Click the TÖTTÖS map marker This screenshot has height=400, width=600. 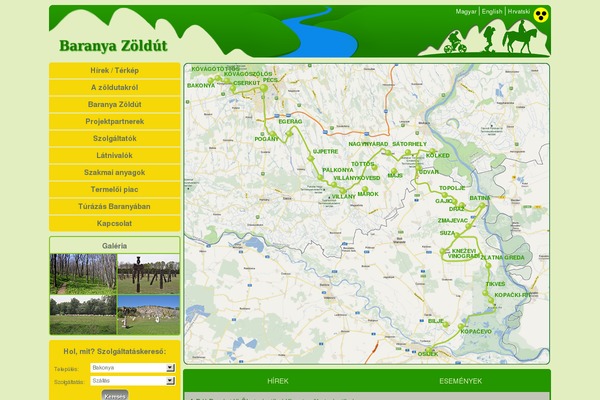click(374, 167)
